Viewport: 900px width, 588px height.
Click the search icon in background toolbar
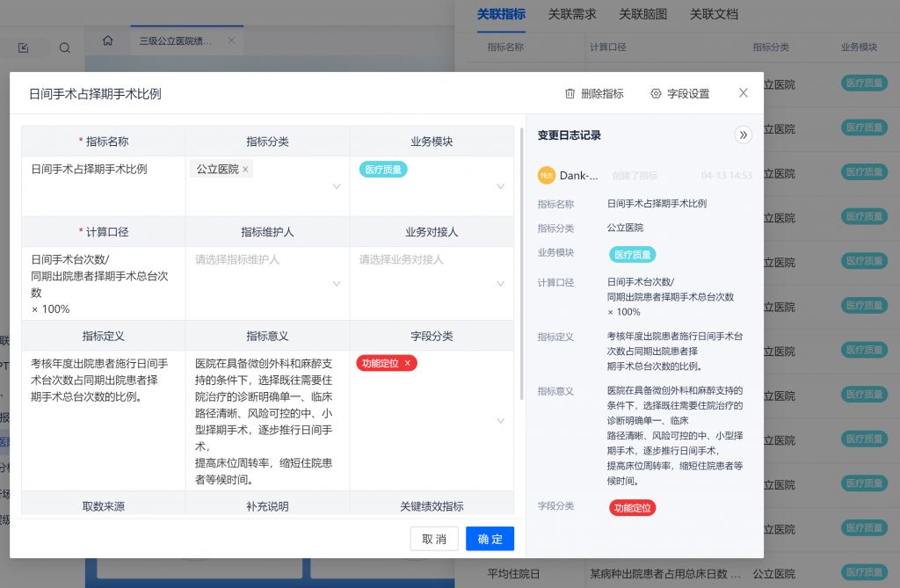[x=64, y=47]
